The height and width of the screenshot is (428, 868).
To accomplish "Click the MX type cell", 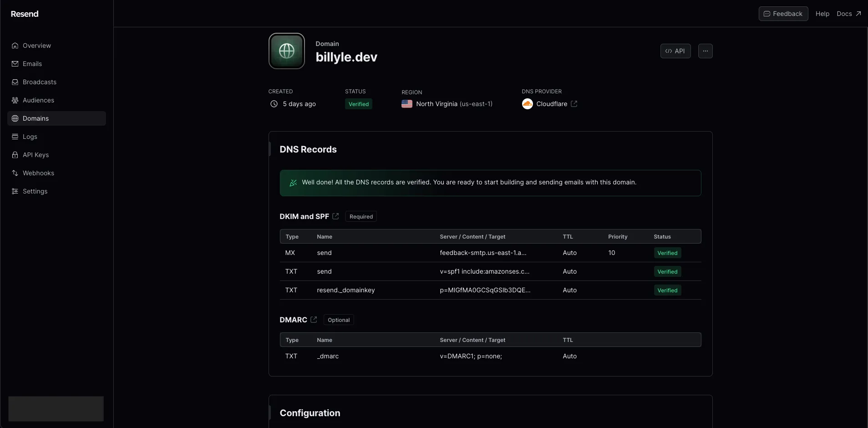I will [x=290, y=253].
